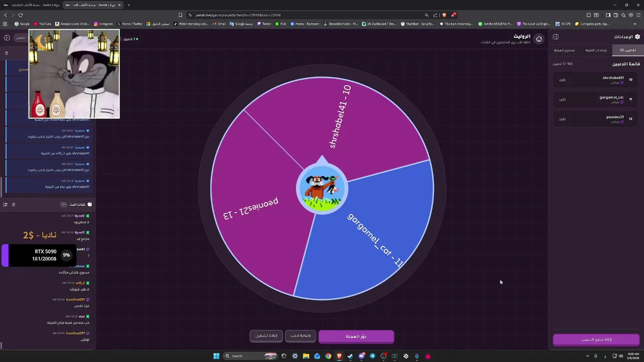This screenshot has width=644, height=362.
Task: Kick gargamel_cat using طرد
Action: point(562,100)
